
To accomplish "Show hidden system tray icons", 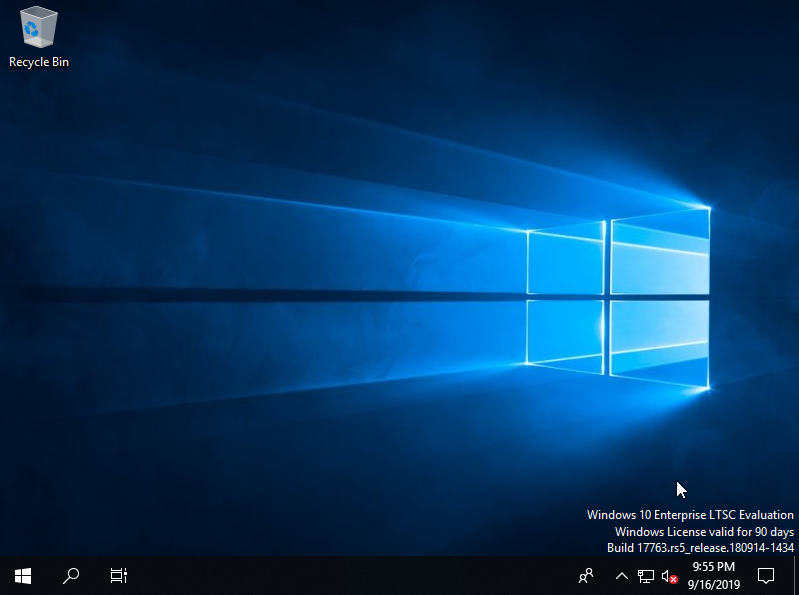I will point(621,576).
